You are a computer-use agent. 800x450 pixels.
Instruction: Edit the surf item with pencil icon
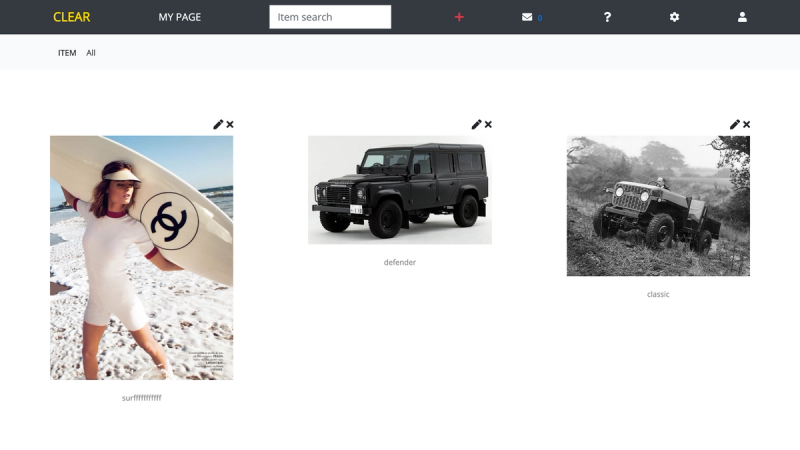point(218,124)
